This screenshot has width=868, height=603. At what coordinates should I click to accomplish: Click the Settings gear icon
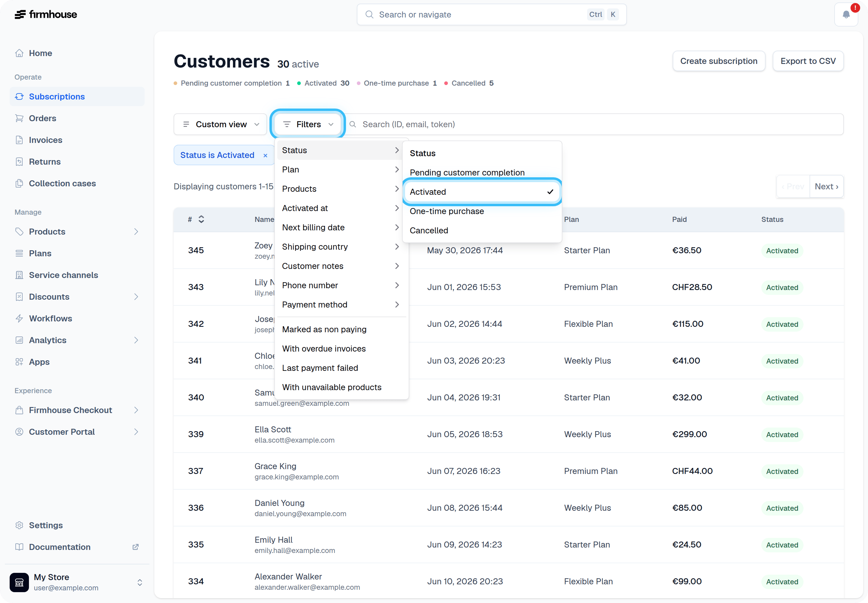click(19, 526)
